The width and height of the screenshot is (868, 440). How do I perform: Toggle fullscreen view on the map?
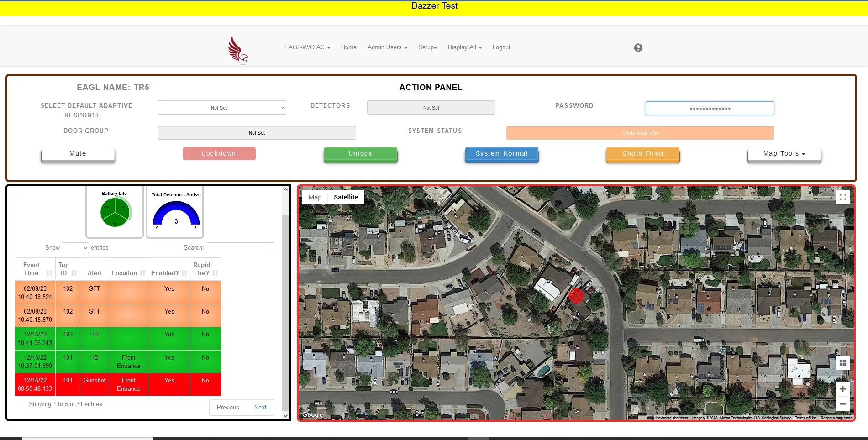[842, 197]
